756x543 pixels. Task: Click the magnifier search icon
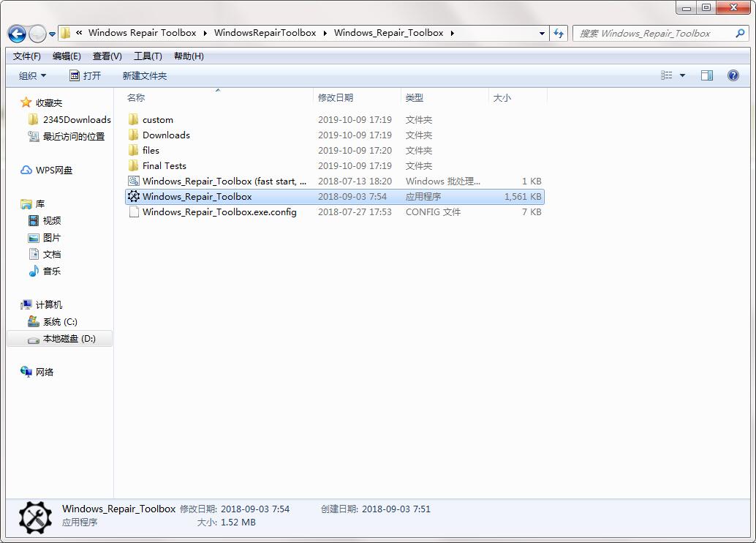[740, 34]
